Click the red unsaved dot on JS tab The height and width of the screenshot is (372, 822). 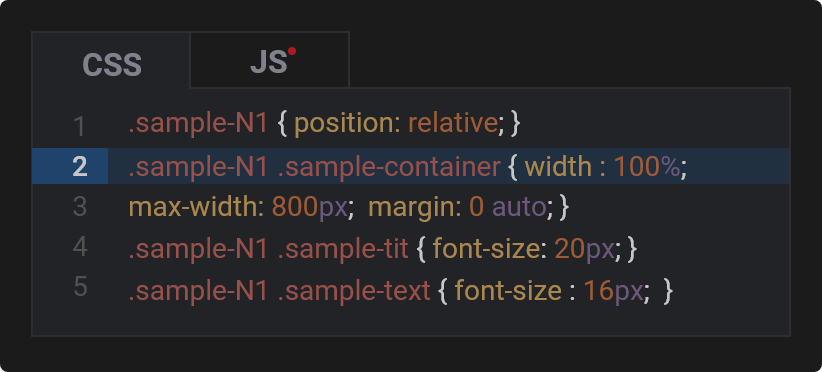click(x=292, y=51)
